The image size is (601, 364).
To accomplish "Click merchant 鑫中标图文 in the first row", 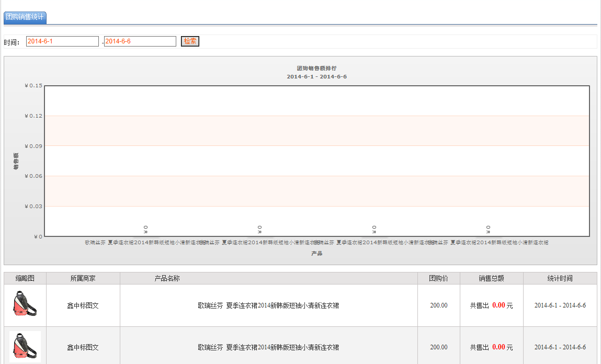I will (83, 305).
